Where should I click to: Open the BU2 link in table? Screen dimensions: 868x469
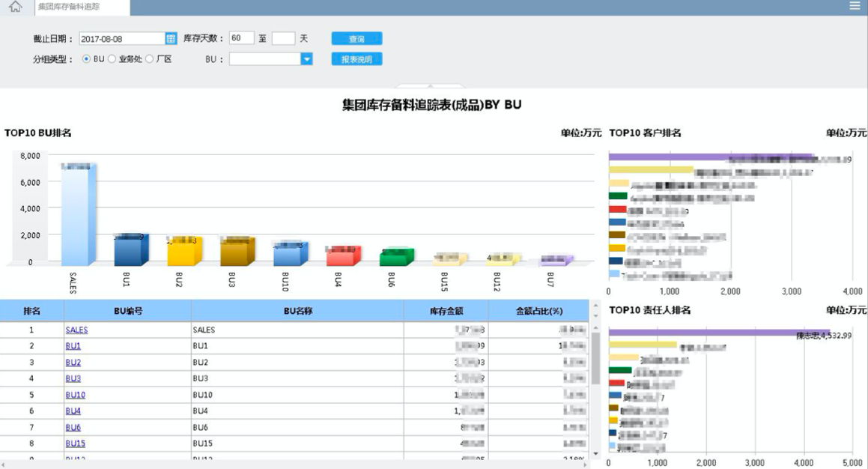point(73,363)
